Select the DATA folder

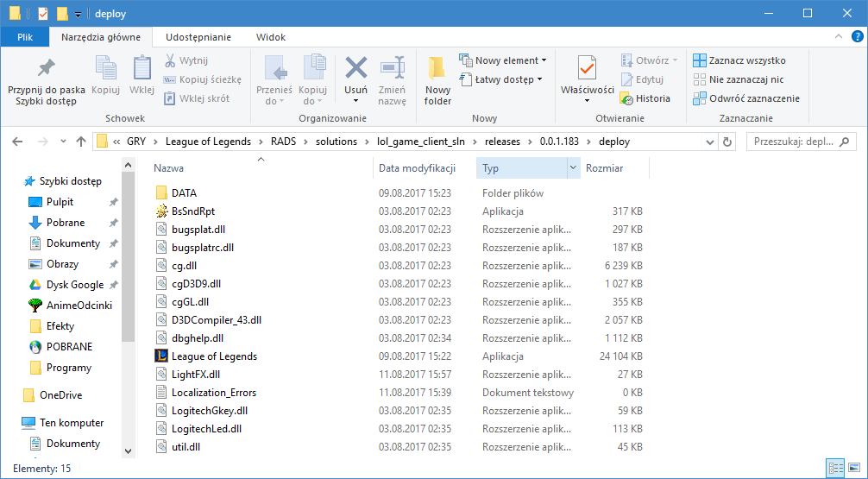pyautogui.click(x=184, y=193)
